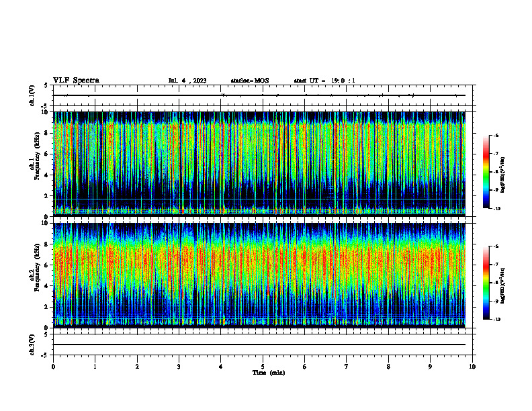This screenshot has height=411, width=532.
Task: Click time axis tick label "0"
Action: tap(53, 367)
